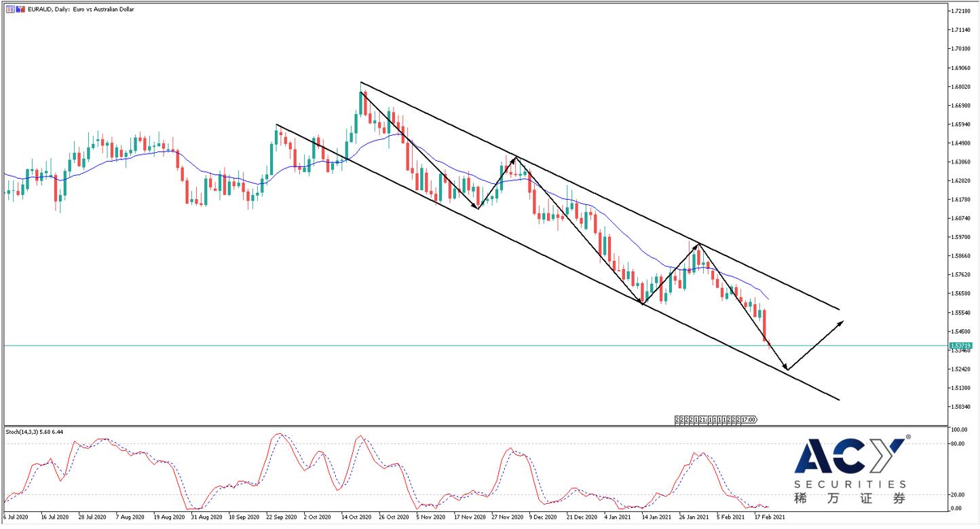The image size is (980, 529).
Task: Click the 1.62820 price scale label
Action: pyautogui.click(x=960, y=181)
